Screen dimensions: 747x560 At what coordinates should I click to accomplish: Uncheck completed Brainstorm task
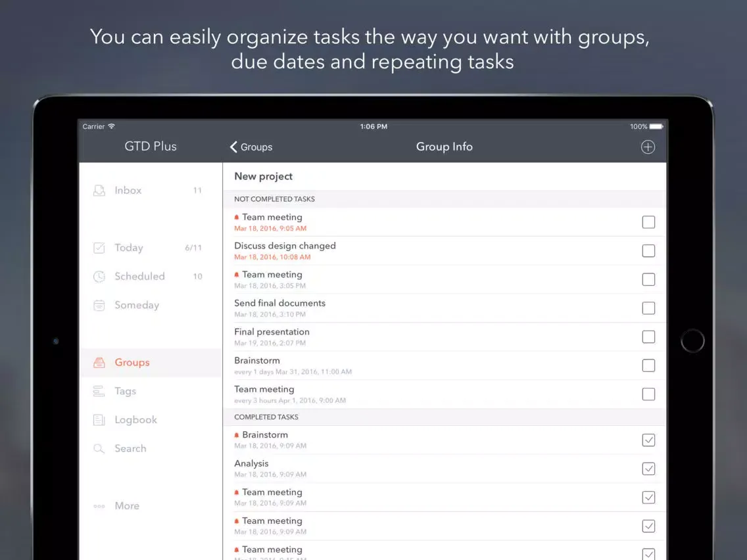[648, 440]
